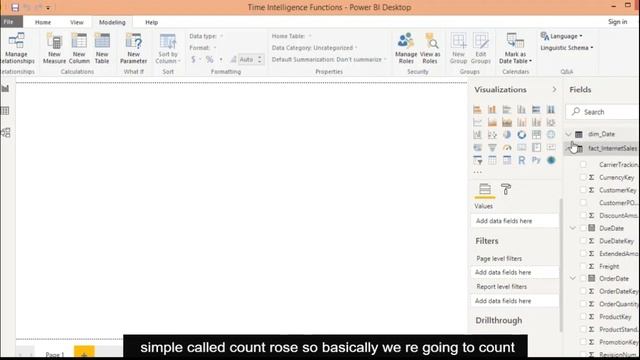This screenshot has height=360, width=640.
Task: Check the Freight field
Action: 583,266
